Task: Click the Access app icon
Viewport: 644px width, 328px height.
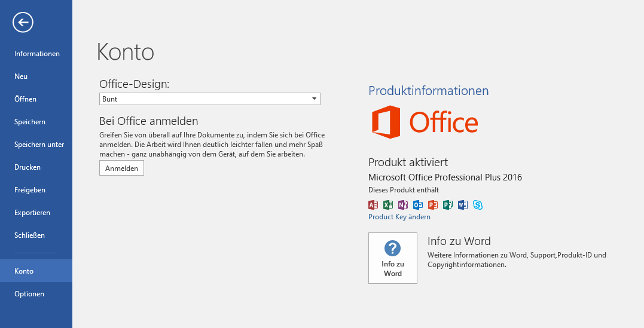Action: [x=373, y=205]
